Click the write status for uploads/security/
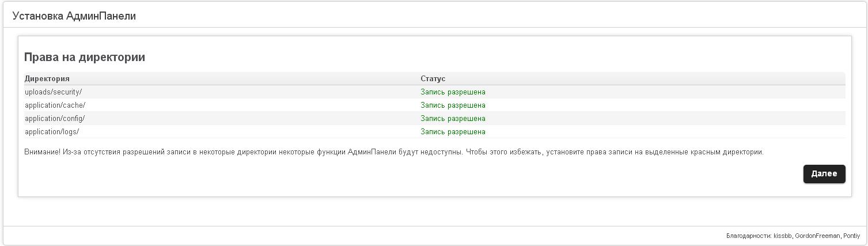The height and width of the screenshot is (246, 868). coord(453,92)
